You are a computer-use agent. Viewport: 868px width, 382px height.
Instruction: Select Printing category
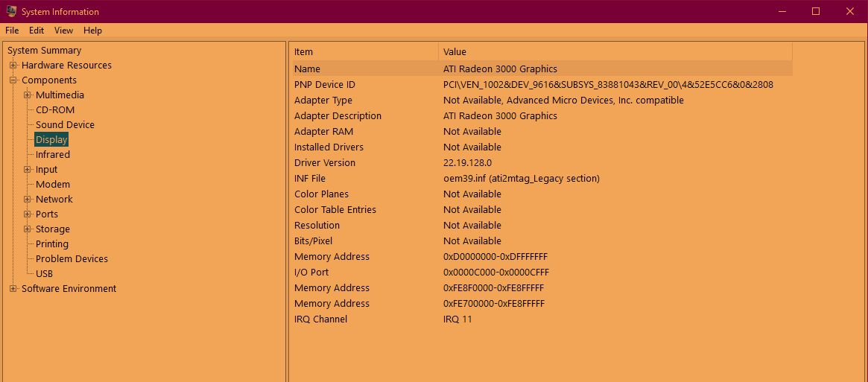click(x=52, y=244)
